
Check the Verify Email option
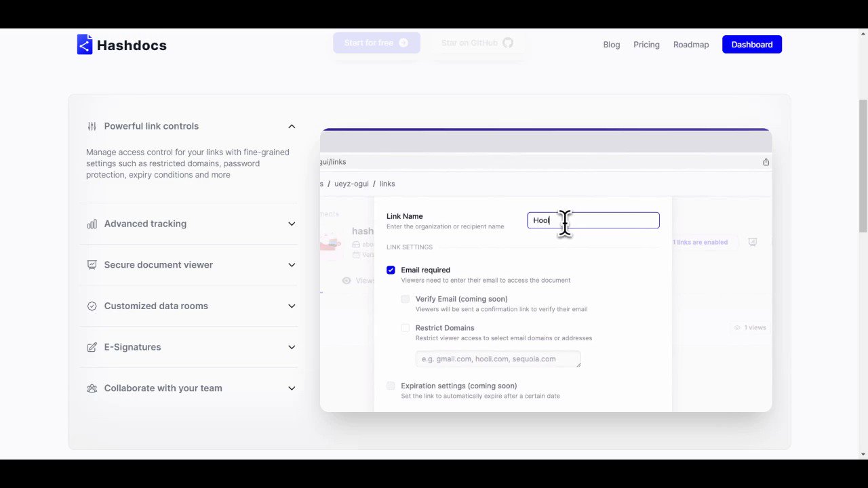(x=405, y=299)
